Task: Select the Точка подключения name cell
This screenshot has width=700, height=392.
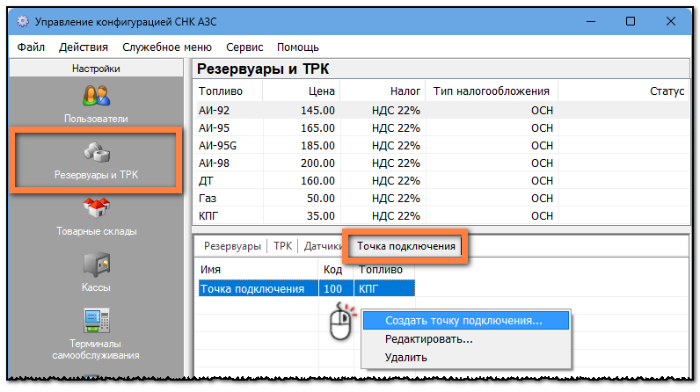Action: point(258,288)
